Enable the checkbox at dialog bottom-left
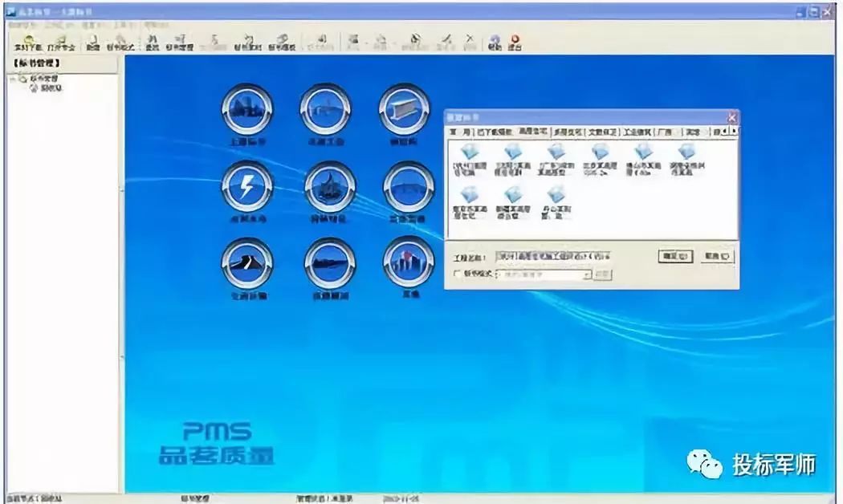843x504 pixels. point(455,273)
